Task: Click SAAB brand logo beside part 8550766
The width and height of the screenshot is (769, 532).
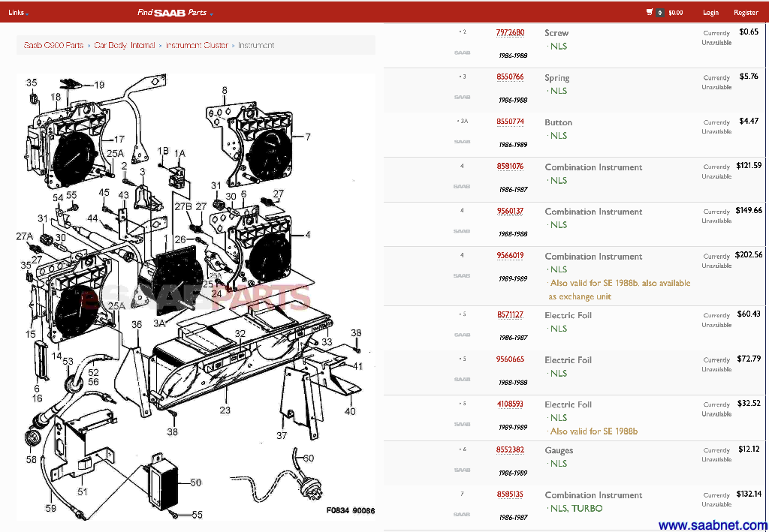Action: 462,98
